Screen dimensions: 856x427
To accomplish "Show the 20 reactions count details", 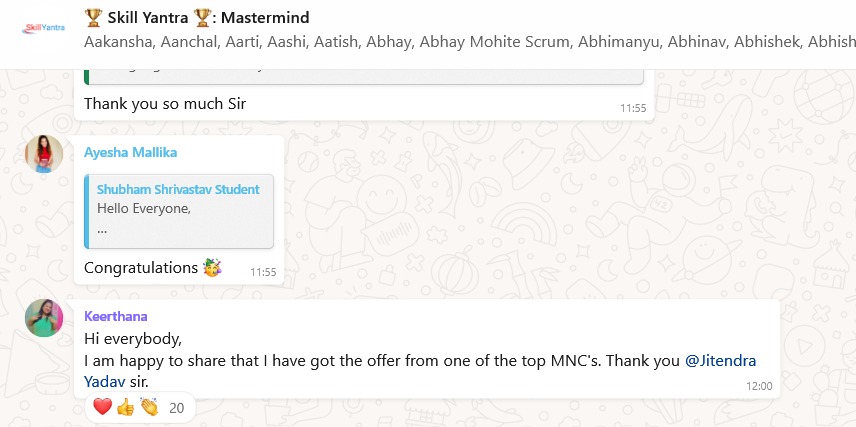I will tap(177, 408).
